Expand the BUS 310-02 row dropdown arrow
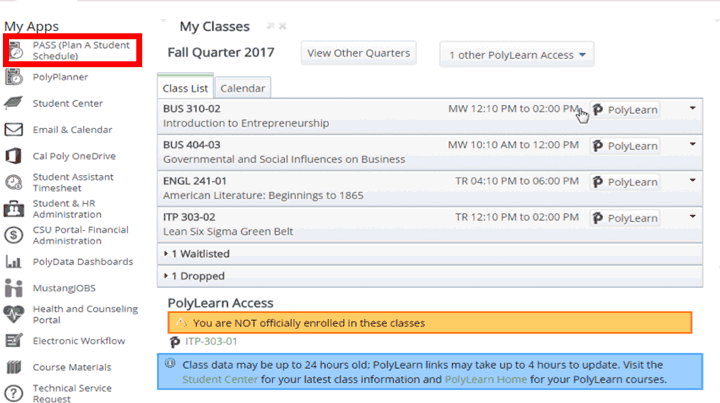The image size is (720, 403). tap(692, 108)
